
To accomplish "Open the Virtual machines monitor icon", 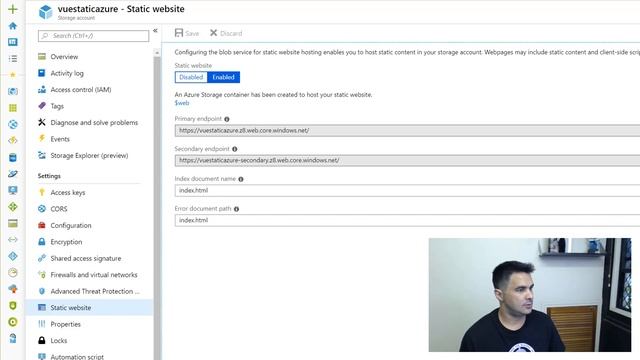I will point(13,190).
